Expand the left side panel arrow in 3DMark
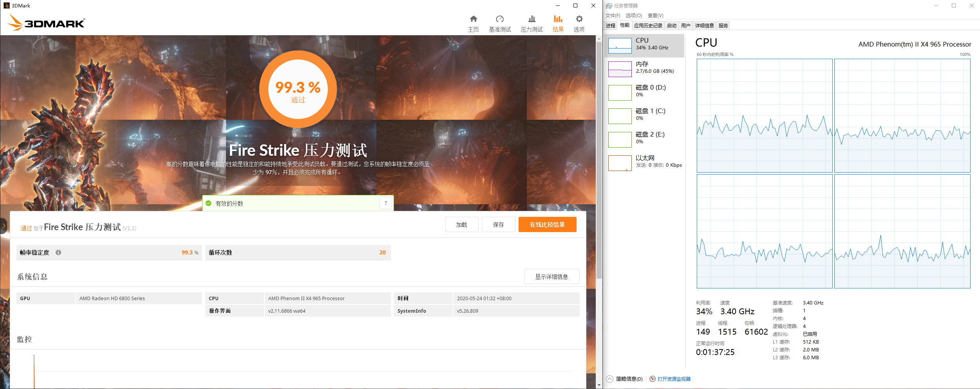Screen dimensions: 980x389 click(4, 226)
